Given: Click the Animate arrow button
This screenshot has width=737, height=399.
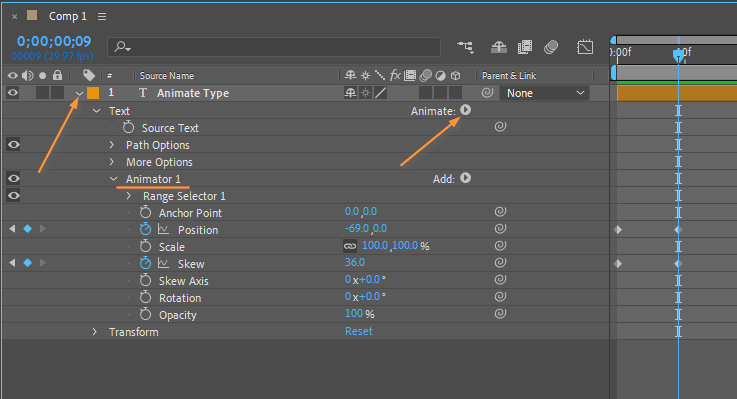Looking at the screenshot, I should (465, 110).
